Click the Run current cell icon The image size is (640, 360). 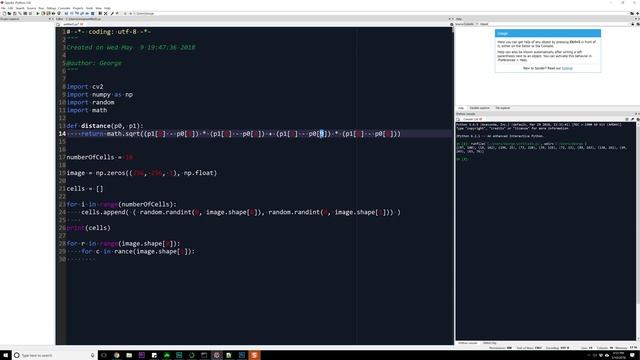[x=43, y=13]
